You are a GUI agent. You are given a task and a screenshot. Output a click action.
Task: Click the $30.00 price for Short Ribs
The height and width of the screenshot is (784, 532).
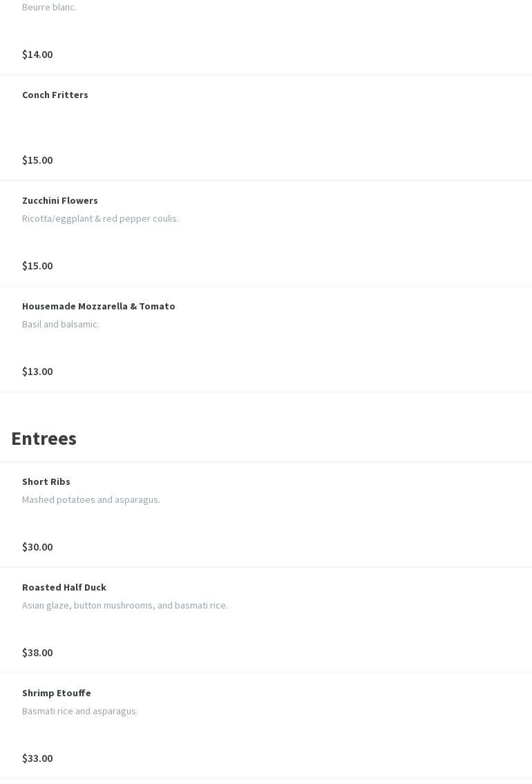[x=37, y=547]
